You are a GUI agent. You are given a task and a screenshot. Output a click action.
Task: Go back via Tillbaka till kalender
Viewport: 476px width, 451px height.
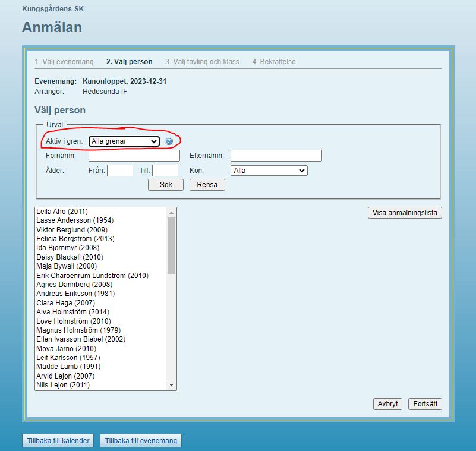(x=58, y=441)
